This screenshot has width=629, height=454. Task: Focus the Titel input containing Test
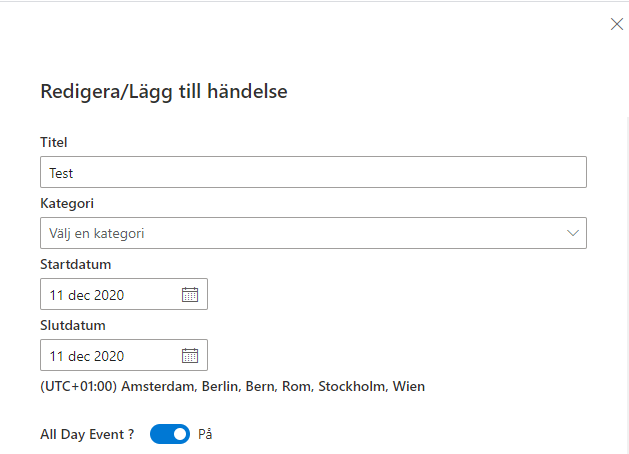coord(313,172)
